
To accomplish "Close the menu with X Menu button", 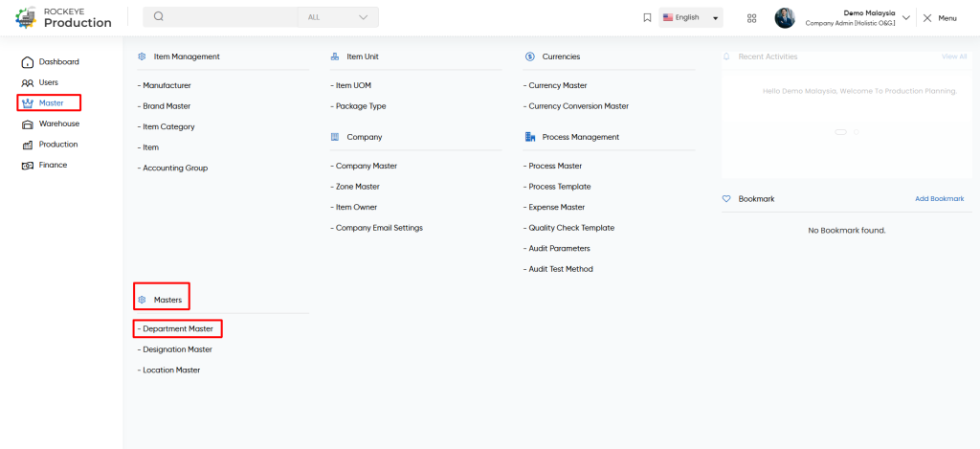I will pos(940,18).
